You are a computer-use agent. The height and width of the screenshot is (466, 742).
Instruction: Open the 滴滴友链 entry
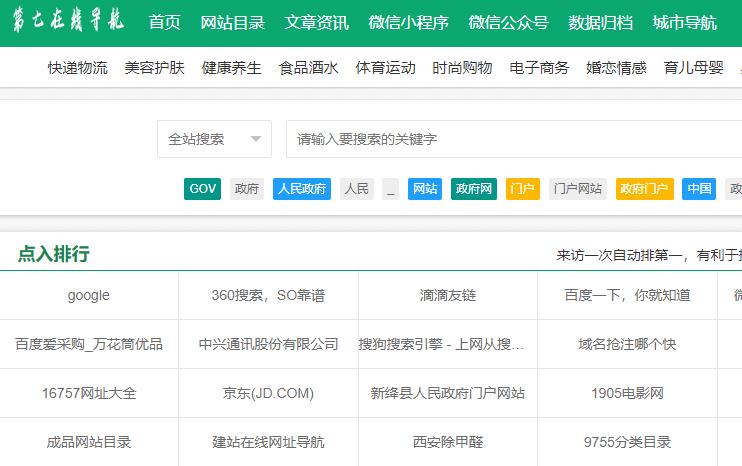pos(448,295)
